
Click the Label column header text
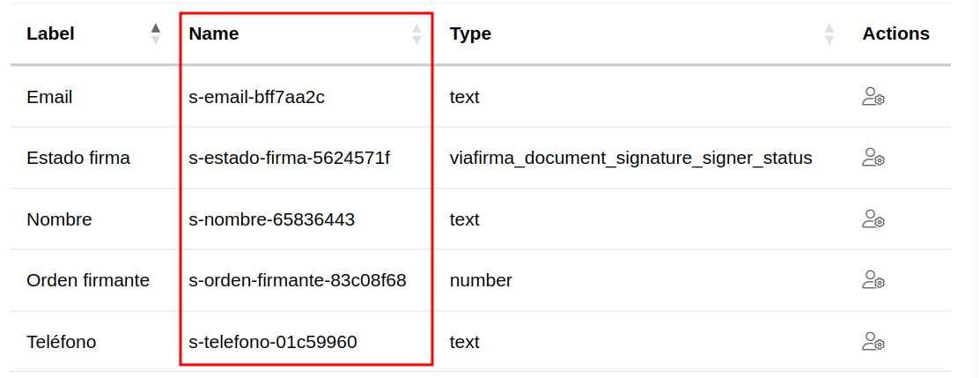coord(50,34)
